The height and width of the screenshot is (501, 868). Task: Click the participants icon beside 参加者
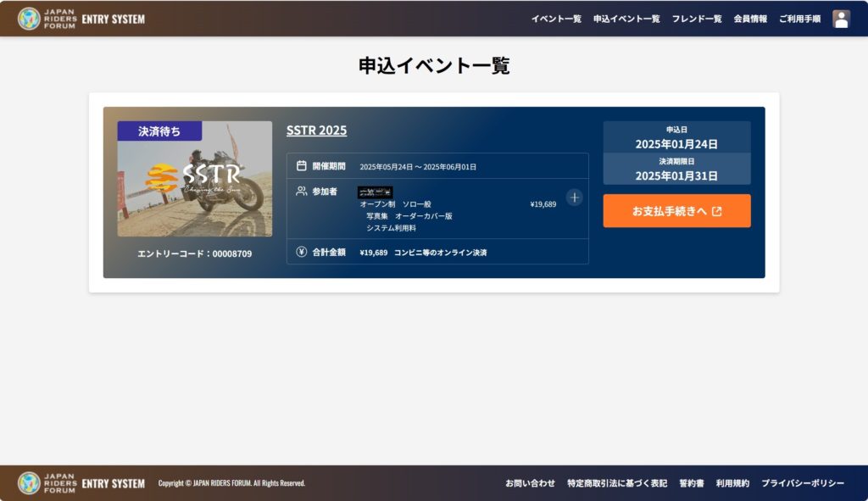click(301, 192)
